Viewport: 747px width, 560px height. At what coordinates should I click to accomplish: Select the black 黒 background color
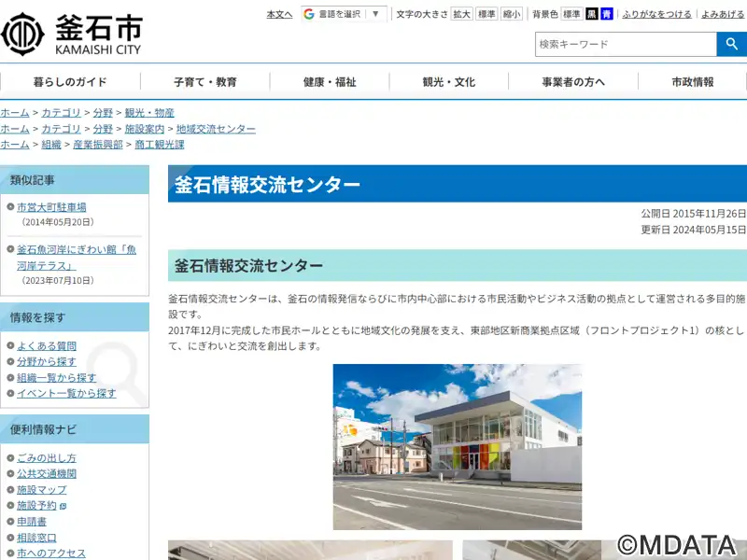pyautogui.click(x=592, y=14)
